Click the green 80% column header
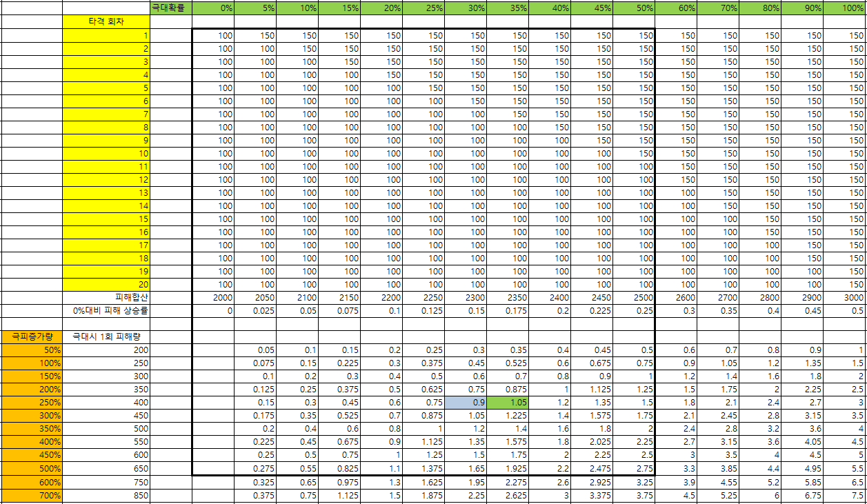The height and width of the screenshot is (504, 867). pyautogui.click(x=760, y=8)
